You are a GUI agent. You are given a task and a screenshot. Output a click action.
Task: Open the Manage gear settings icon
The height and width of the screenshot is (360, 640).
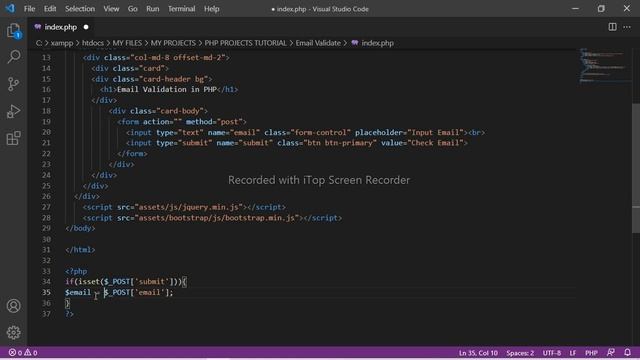[x=13, y=333]
